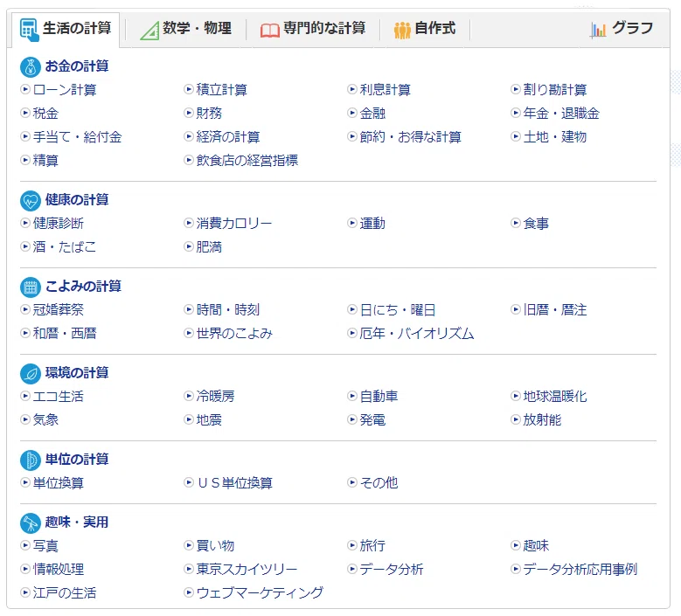Image resolution: width=681 pixels, height=616 pixels.
Task: Select the 財務 link
Action: 209,113
